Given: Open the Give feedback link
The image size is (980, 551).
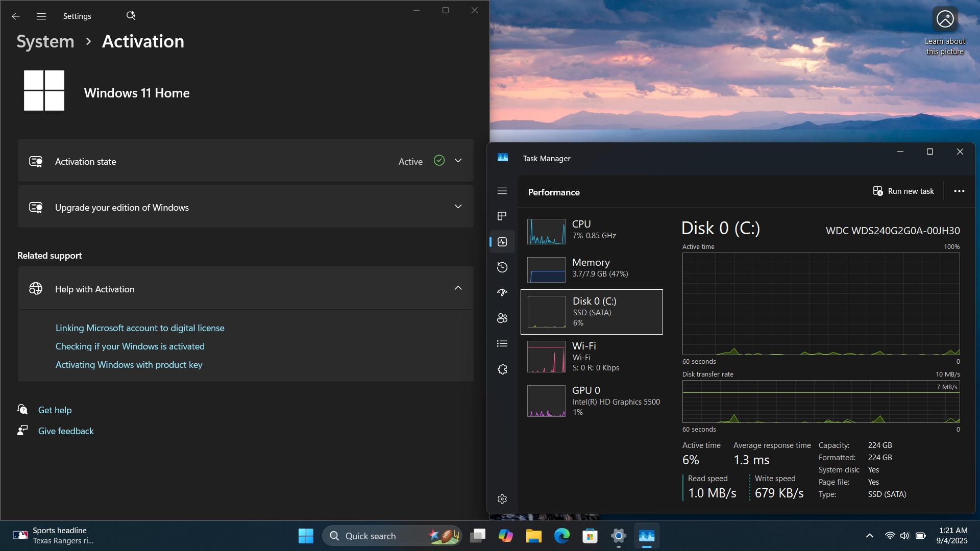Looking at the screenshot, I should (66, 431).
